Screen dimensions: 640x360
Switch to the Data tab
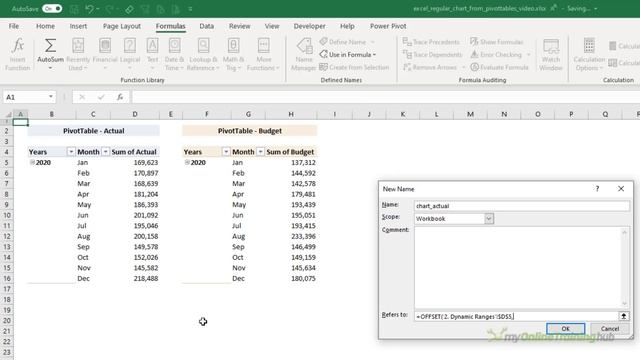207,26
